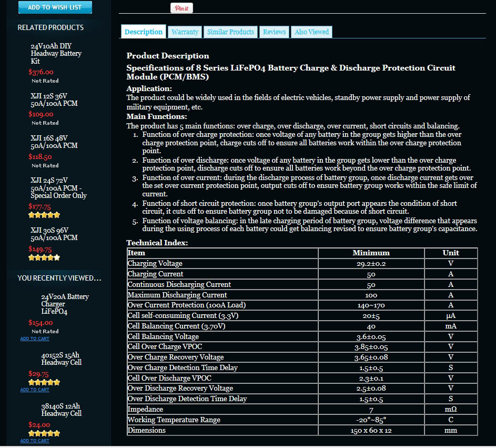This screenshot has width=496, height=448.
Task: Open the 24V10Ah DIY Headway Battery Kit product
Action: [56, 54]
